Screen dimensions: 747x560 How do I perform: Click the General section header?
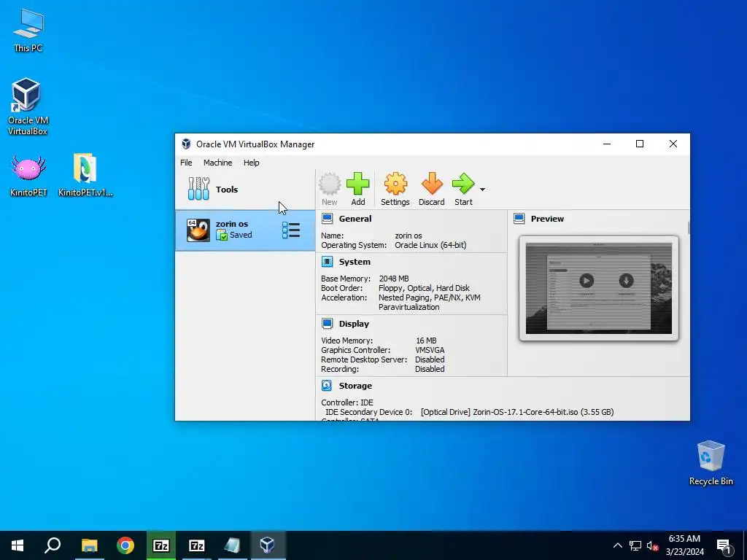click(x=355, y=219)
